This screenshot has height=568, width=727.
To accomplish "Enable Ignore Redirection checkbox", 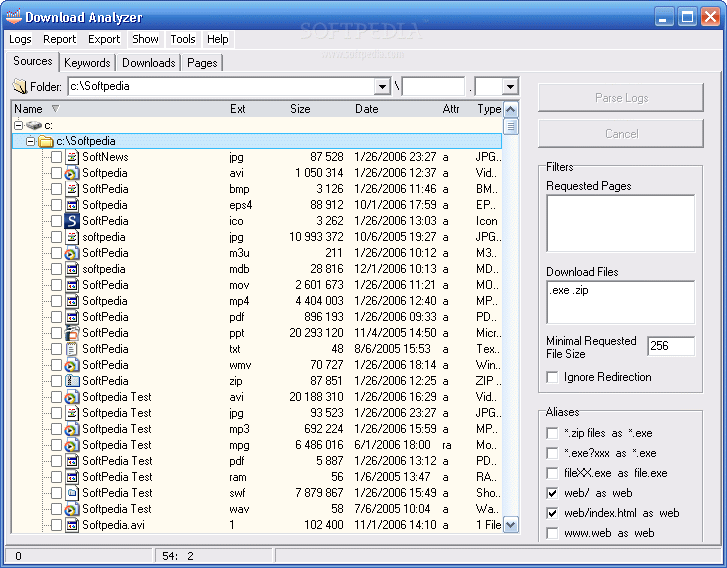I will (x=552, y=377).
